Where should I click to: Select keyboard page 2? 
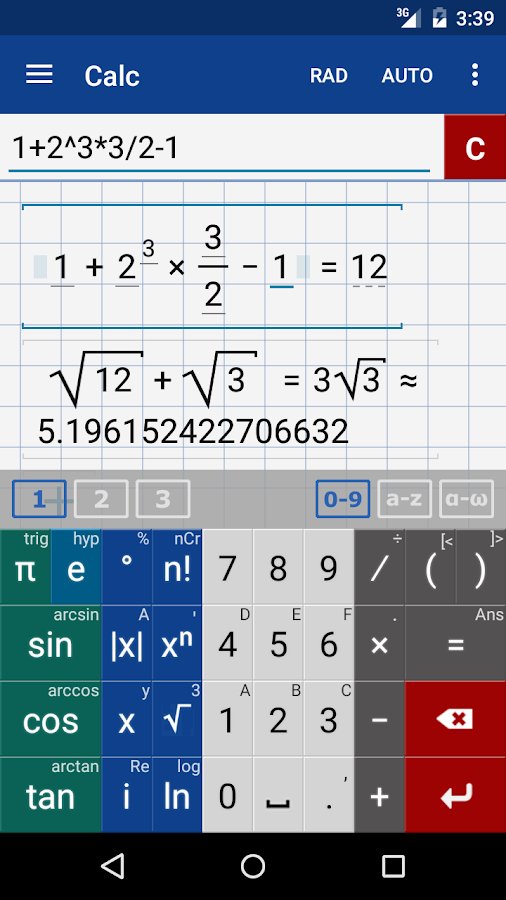[x=101, y=499]
